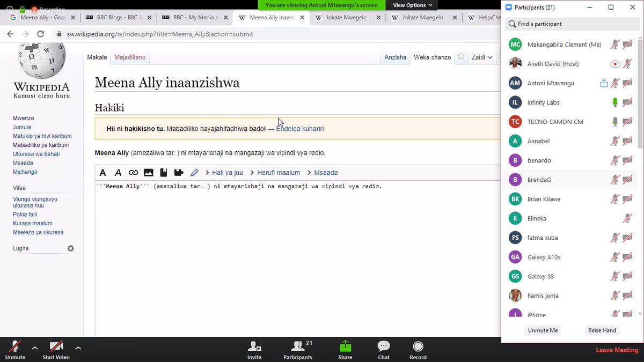Click the insert image icon
The height and width of the screenshot is (362, 644).
[x=149, y=172]
